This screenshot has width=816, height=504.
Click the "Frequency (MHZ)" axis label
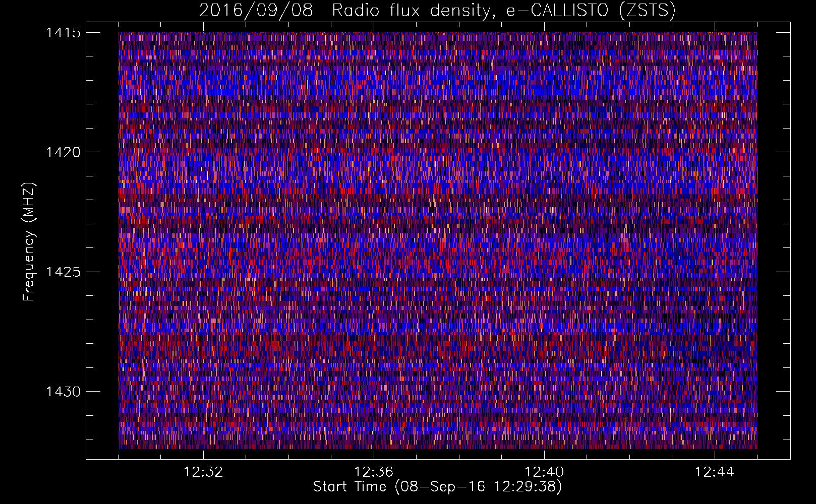tap(29, 241)
